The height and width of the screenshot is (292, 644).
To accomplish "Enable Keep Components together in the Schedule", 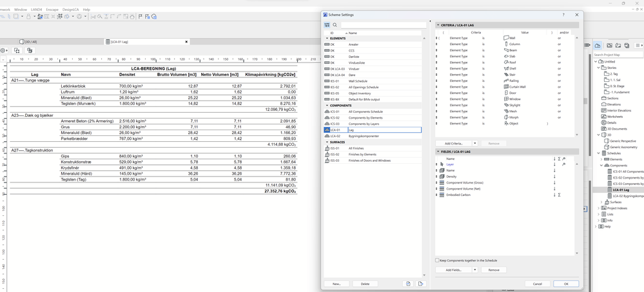I will click(x=438, y=260).
